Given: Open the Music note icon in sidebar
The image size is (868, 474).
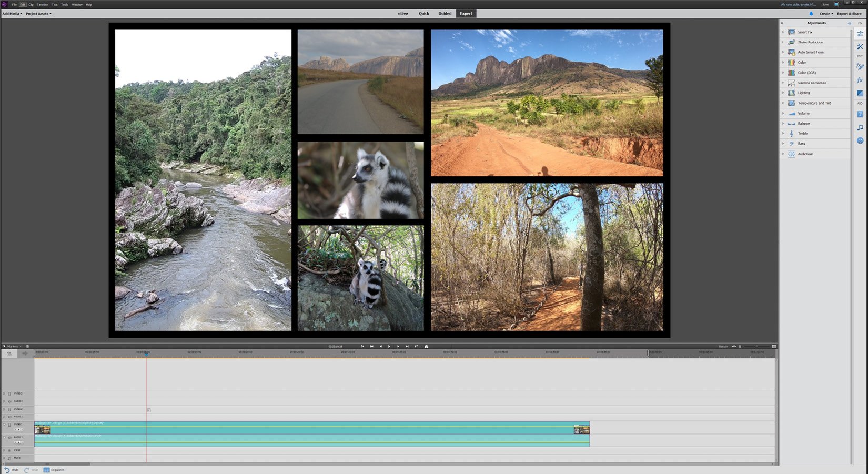Looking at the screenshot, I should click(x=860, y=127).
